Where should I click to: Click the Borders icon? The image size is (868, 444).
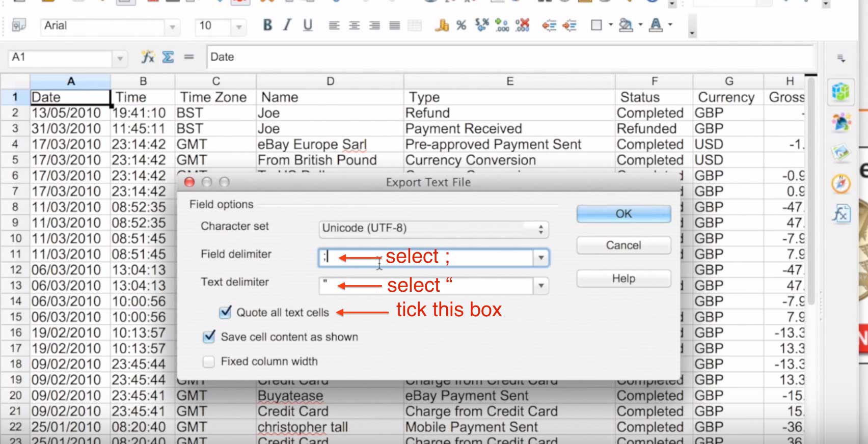(x=596, y=25)
